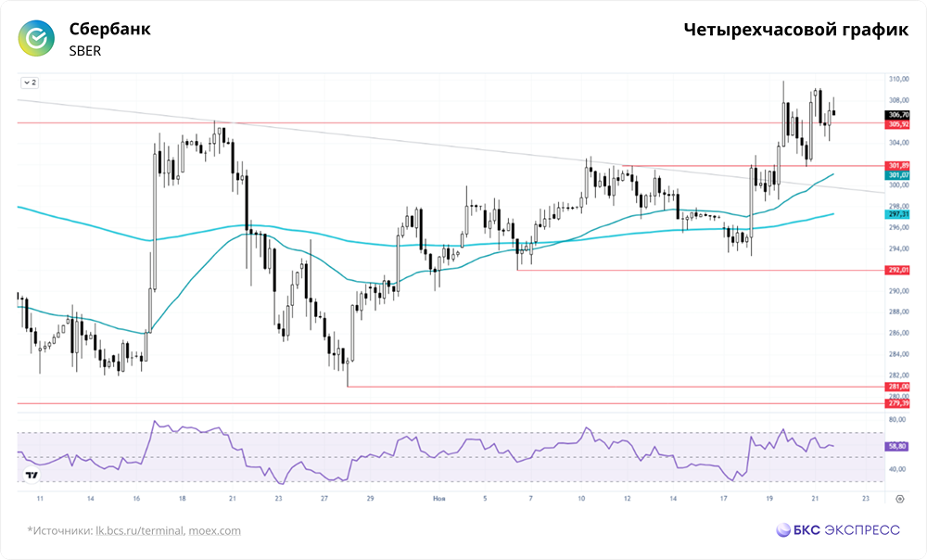
Task: Select the moving average label 297,31
Action: click(x=897, y=214)
